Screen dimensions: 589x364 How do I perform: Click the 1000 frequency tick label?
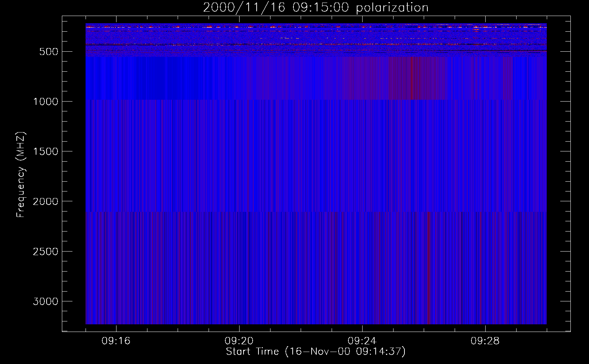point(46,102)
